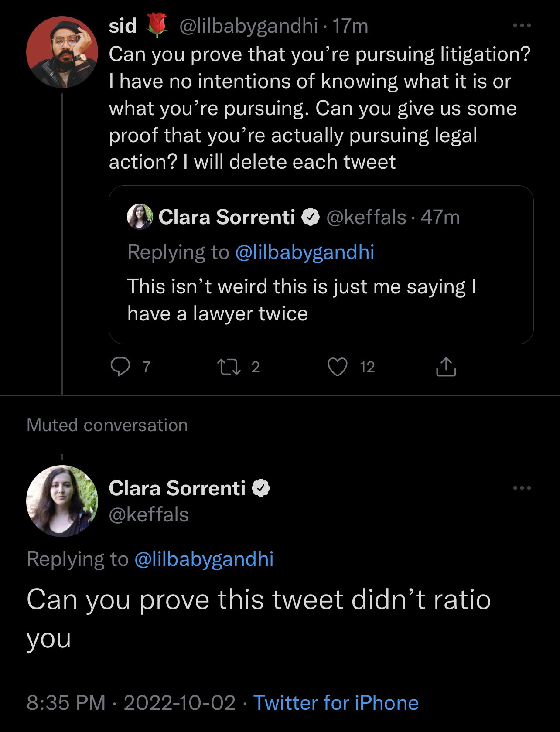Open @lilbabygandhi mention in quoted tweet
Screen dimensions: 560x732
click(304, 252)
